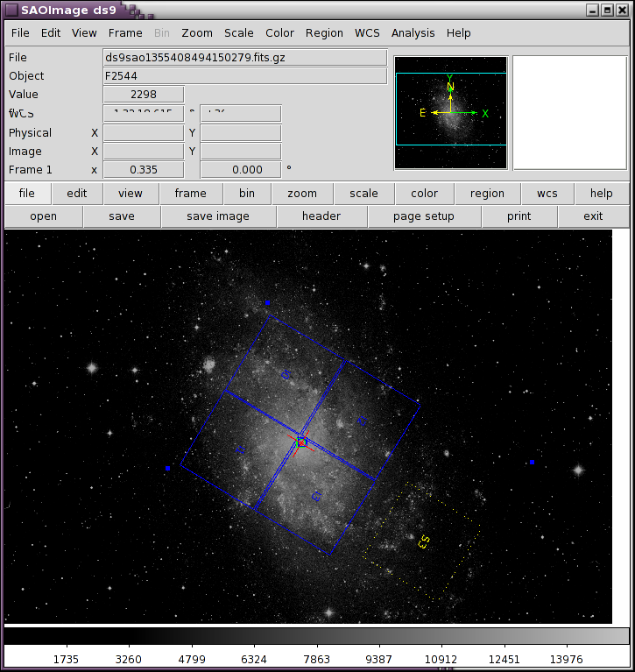
Task: Select the 'region' buttonbar tab
Action: pyautogui.click(x=487, y=194)
